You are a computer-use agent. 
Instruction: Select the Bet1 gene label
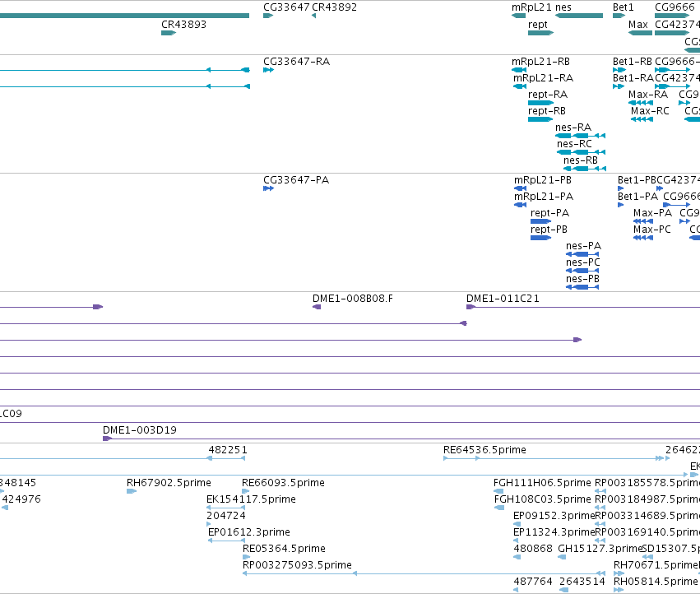624,7
